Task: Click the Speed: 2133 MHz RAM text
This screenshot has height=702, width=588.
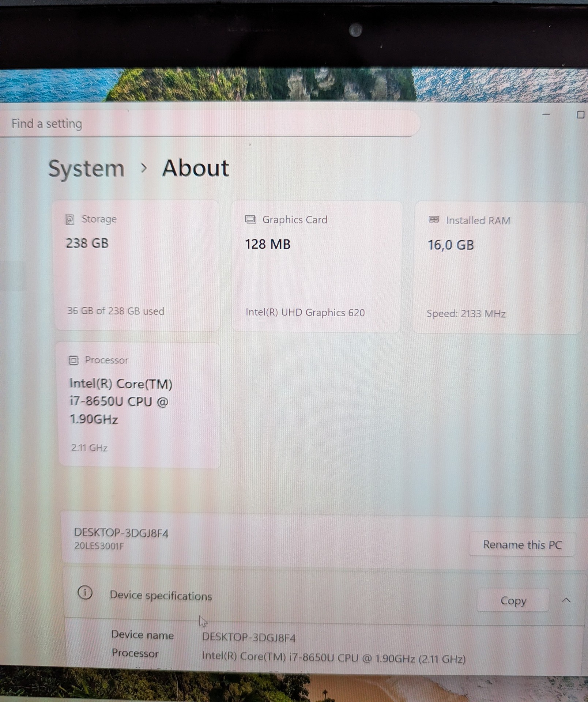Action: tap(466, 314)
